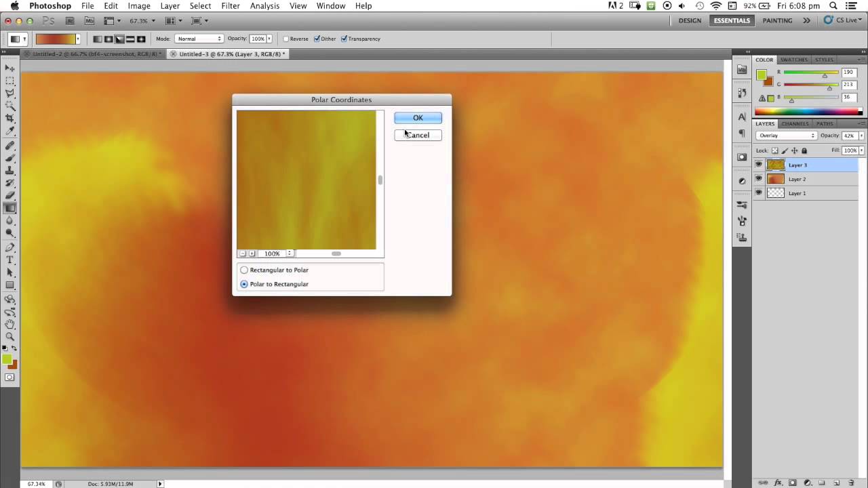Hide Layer 3 visibility eye

[x=759, y=165]
